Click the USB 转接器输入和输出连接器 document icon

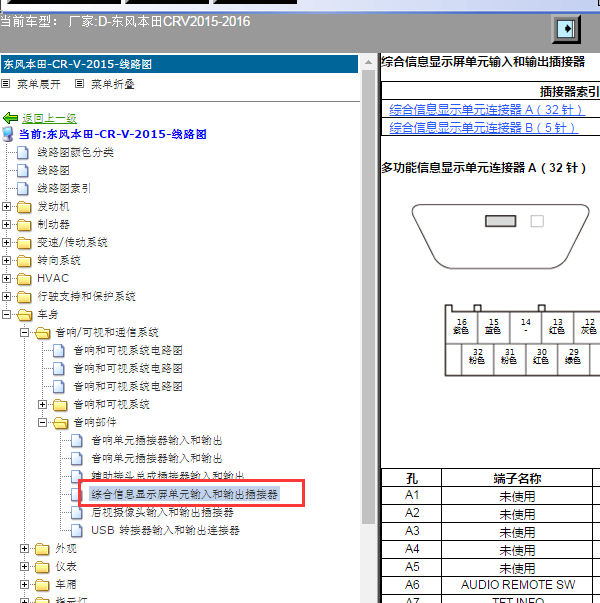tap(77, 530)
